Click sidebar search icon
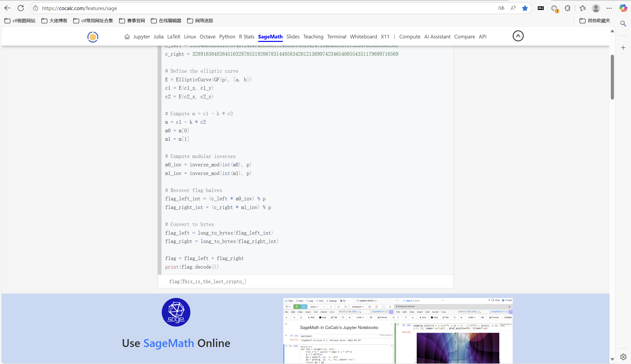The width and height of the screenshot is (631, 364). (x=623, y=23)
